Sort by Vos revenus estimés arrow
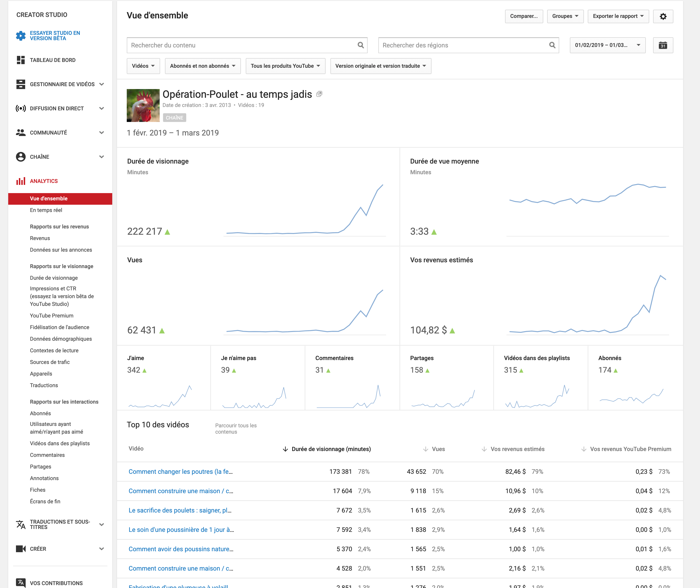The height and width of the screenshot is (588, 700). [484, 449]
